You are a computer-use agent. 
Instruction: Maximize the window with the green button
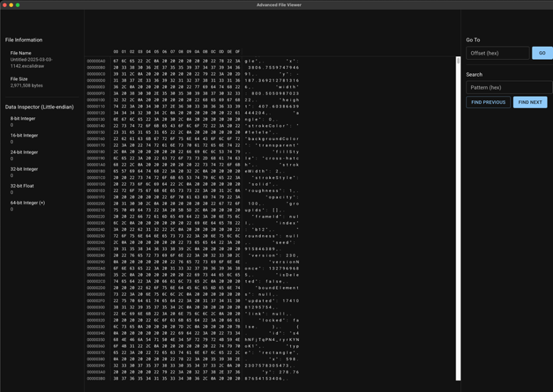click(18, 5)
